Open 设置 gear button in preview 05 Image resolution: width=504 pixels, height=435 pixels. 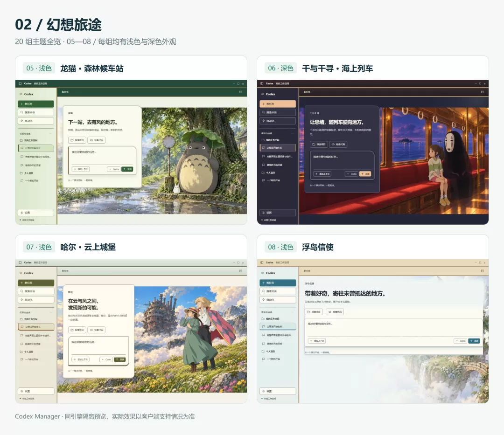tap(36, 213)
